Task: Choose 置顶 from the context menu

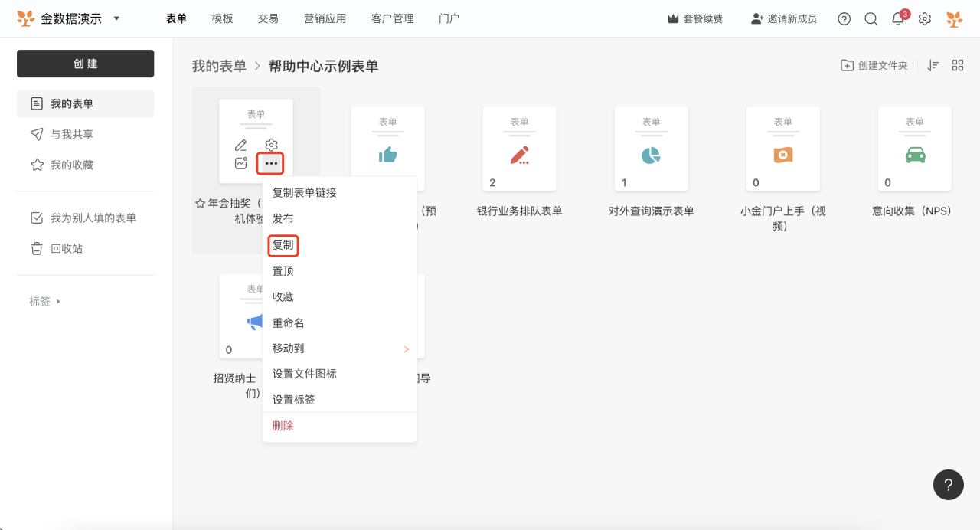Action: point(339,271)
